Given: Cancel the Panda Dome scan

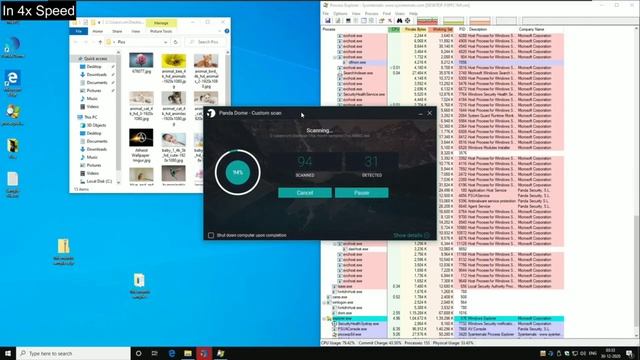Looking at the screenshot, I should click(x=304, y=193).
